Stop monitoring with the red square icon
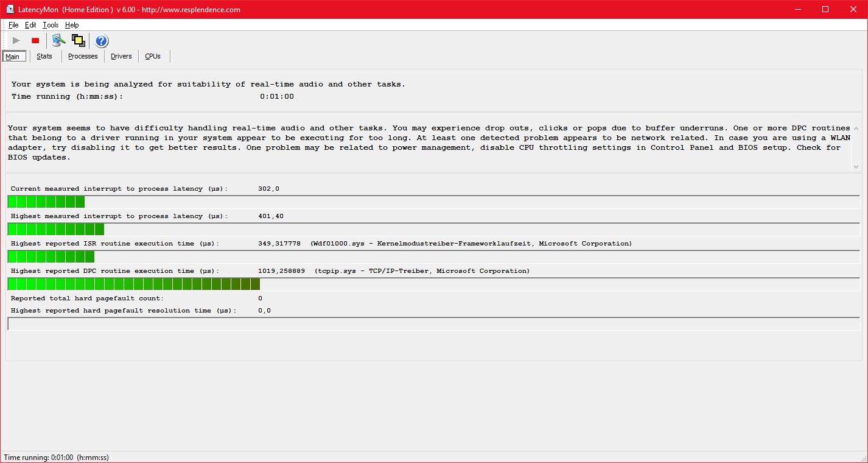 (x=35, y=41)
